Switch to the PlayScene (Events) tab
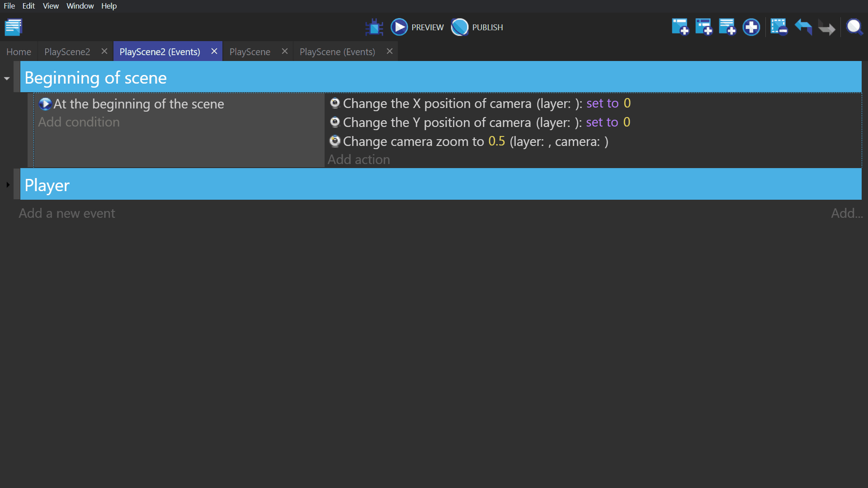 point(337,52)
